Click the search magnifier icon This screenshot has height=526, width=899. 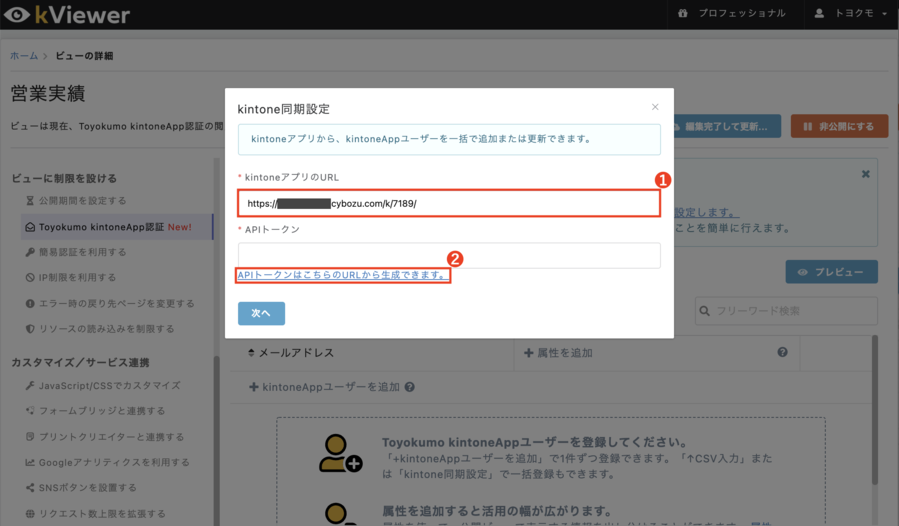pos(705,311)
